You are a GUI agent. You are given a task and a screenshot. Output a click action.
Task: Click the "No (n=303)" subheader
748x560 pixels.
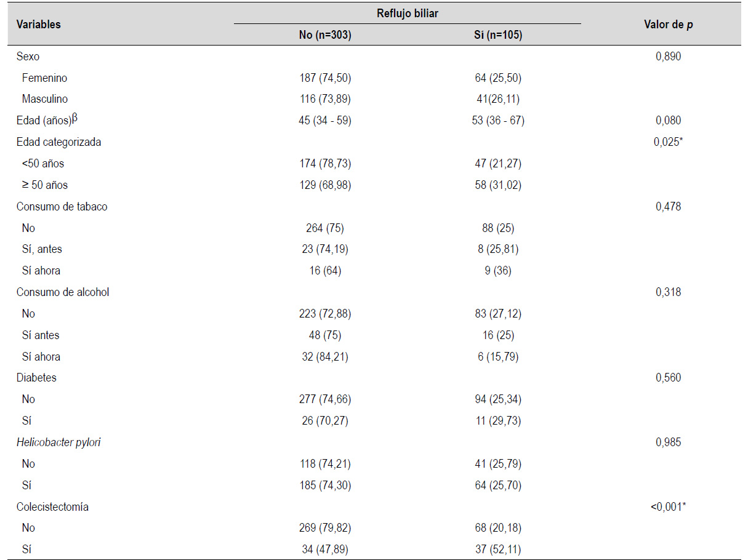(324, 36)
